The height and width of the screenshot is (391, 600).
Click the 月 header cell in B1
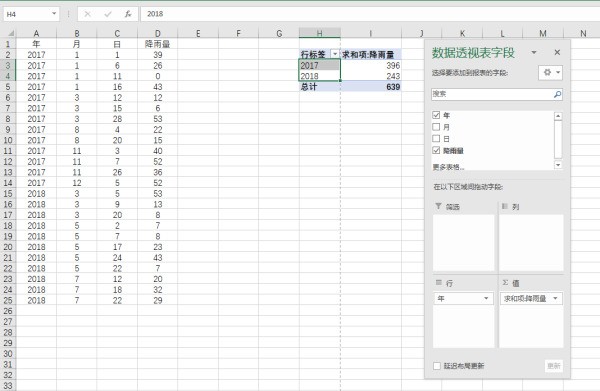click(x=77, y=44)
